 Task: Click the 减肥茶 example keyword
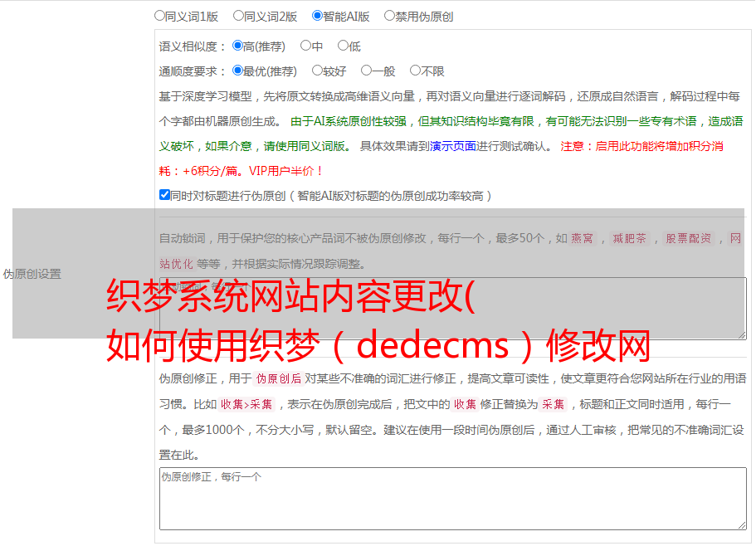pos(630,238)
